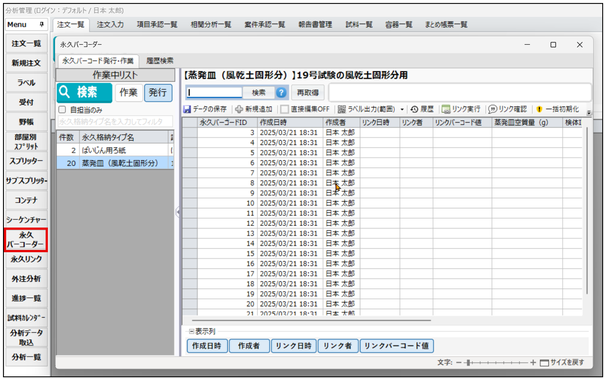This screenshot has height=378, width=605.
Task: Click the barcode search input field
Action: tap(215, 93)
